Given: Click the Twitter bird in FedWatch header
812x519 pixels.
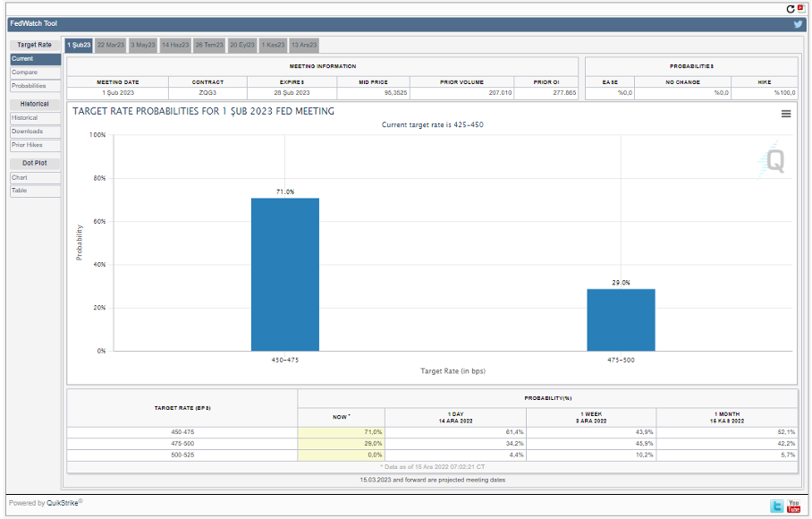Looking at the screenshot, I should [798, 24].
